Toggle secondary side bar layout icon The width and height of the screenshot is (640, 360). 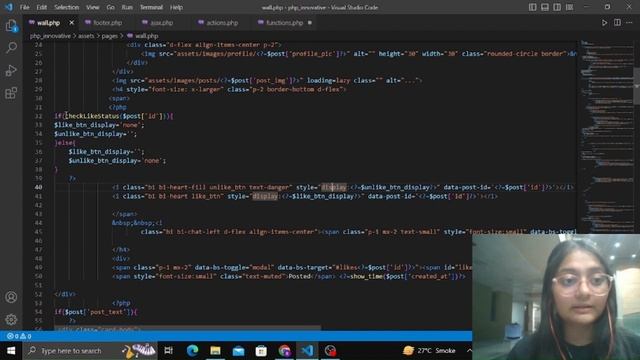click(557, 7)
